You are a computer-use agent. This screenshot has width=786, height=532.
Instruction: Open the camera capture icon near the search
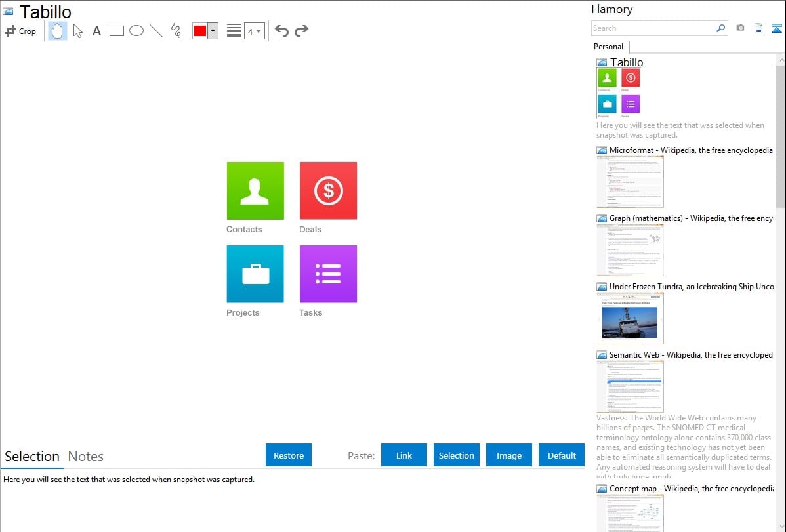741,28
